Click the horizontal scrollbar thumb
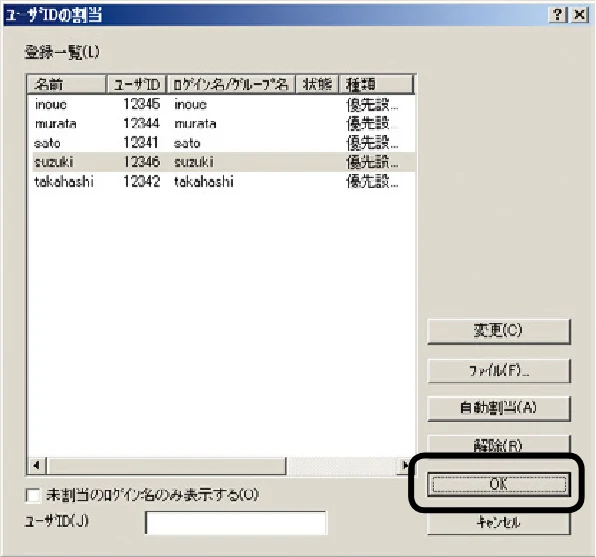Screen dimensions: 596x557 tap(166, 466)
